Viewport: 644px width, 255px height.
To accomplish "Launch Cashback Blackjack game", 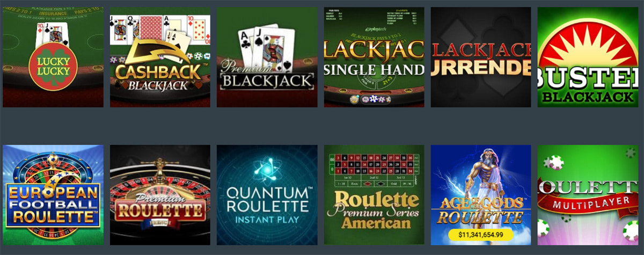I will point(160,57).
